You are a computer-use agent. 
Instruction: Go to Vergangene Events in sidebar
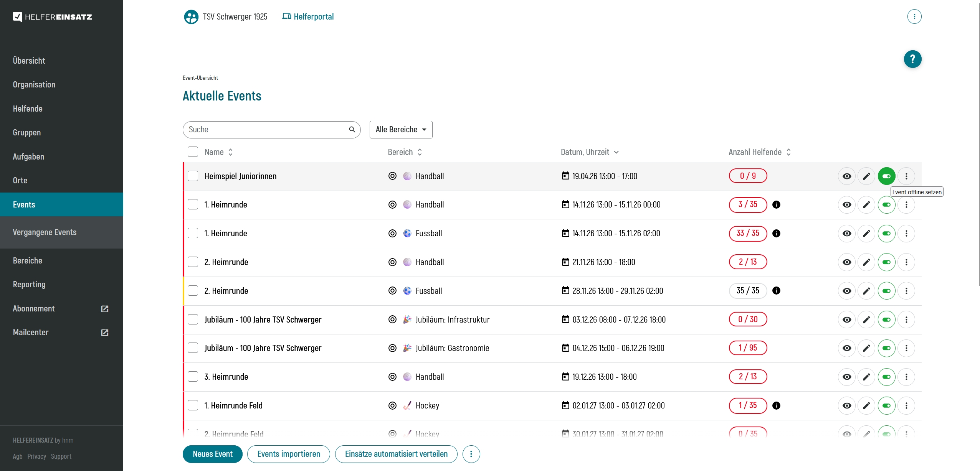[45, 232]
